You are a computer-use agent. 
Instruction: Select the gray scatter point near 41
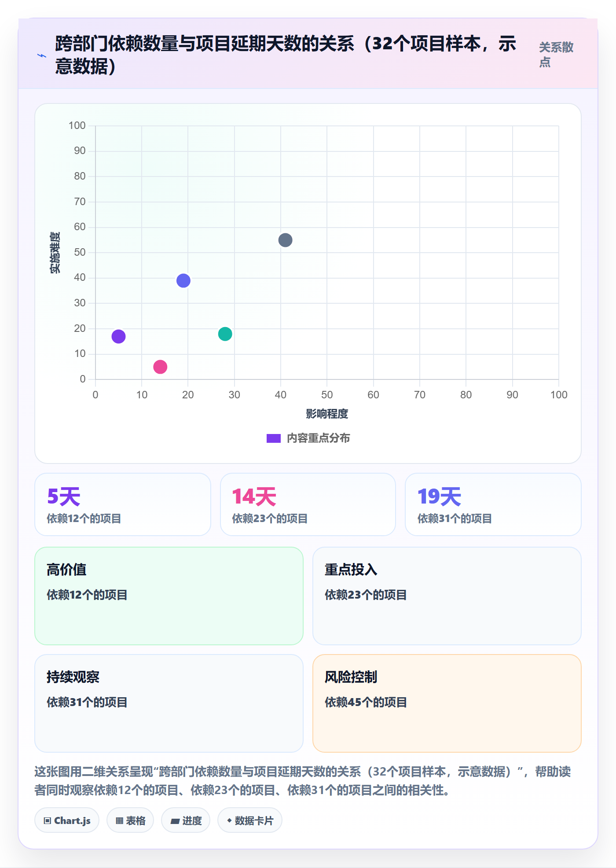click(x=285, y=240)
